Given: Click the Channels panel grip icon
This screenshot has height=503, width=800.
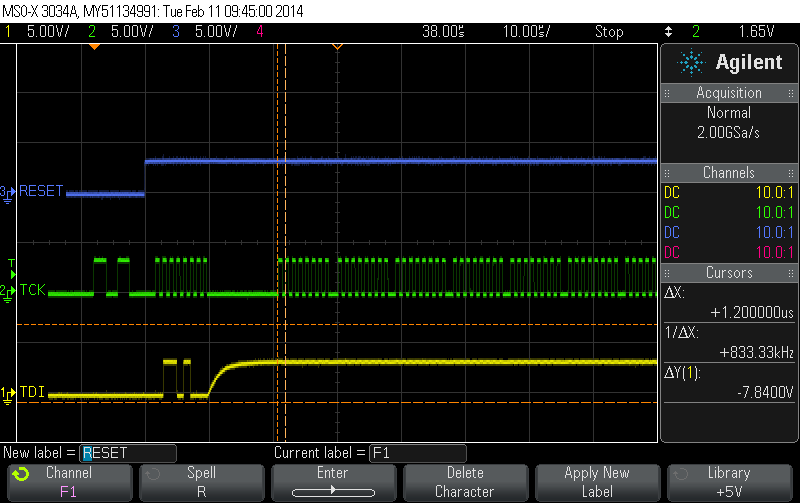Looking at the screenshot, I should pos(667,173).
